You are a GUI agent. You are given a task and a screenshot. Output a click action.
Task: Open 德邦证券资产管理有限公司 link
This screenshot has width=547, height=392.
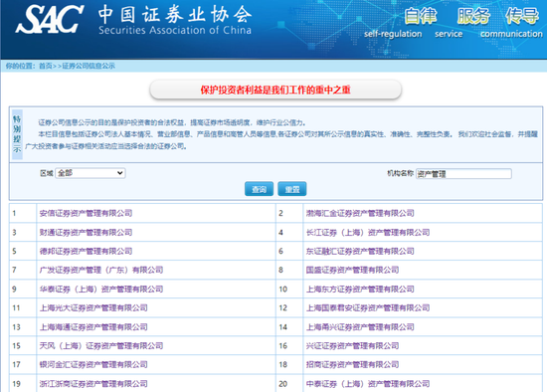(86, 251)
